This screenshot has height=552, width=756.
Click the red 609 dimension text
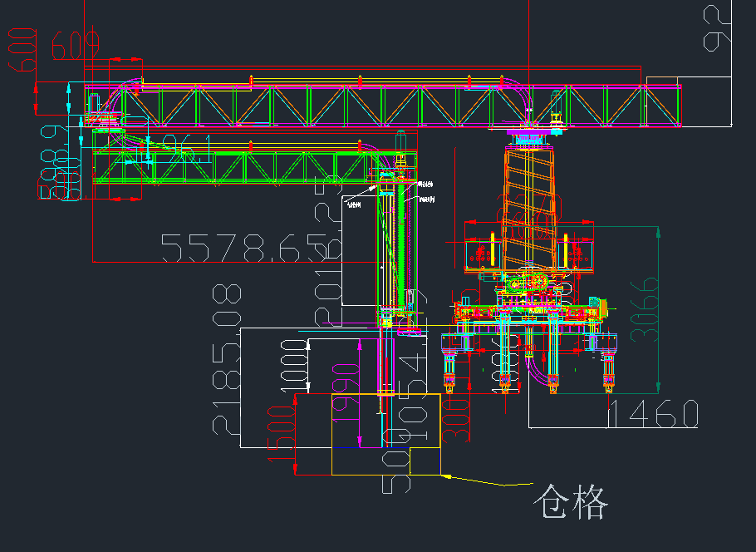point(76,45)
